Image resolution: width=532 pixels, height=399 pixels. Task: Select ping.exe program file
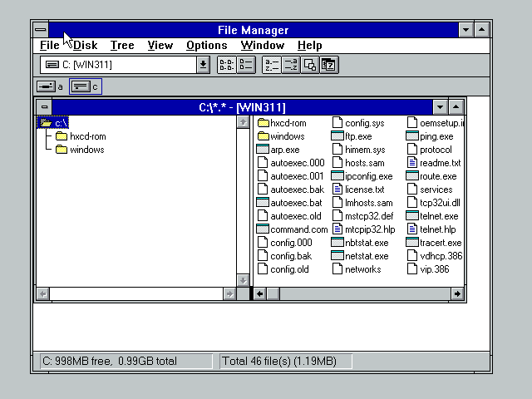click(430, 136)
